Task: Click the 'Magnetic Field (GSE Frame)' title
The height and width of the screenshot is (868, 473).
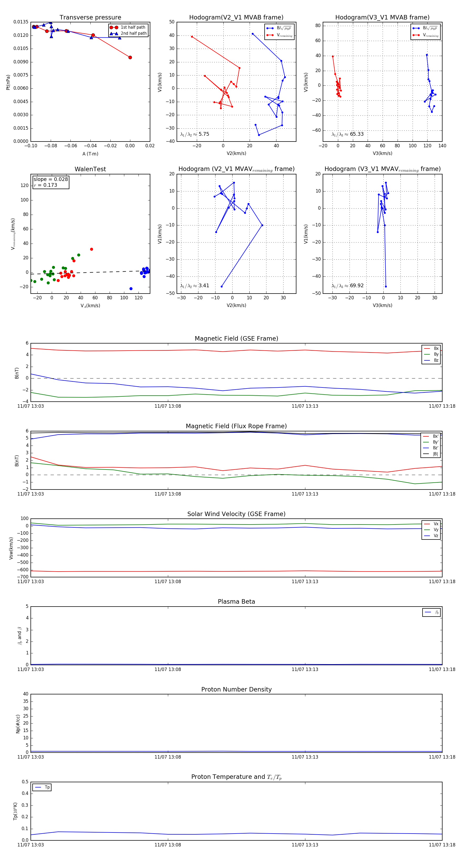Action: pos(236,339)
